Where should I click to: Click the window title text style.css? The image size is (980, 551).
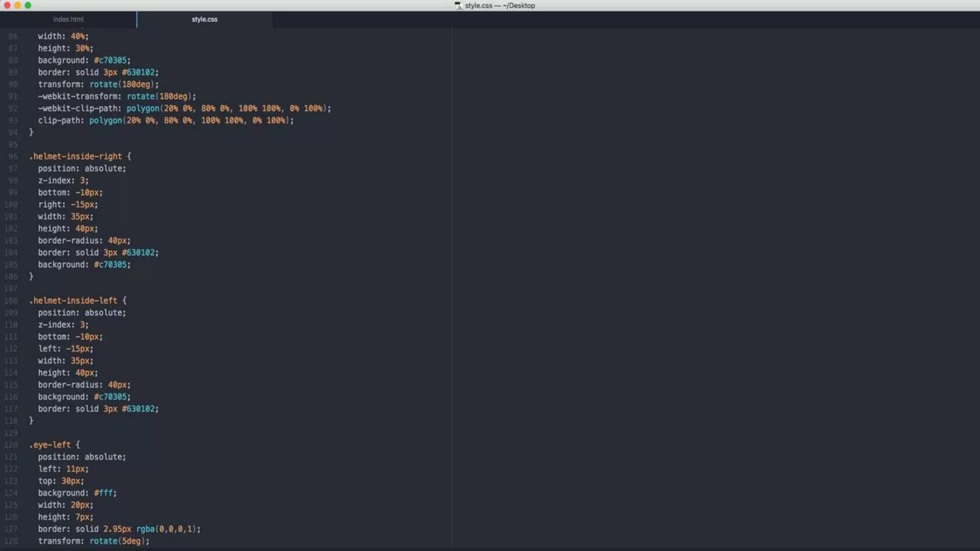[x=479, y=6]
